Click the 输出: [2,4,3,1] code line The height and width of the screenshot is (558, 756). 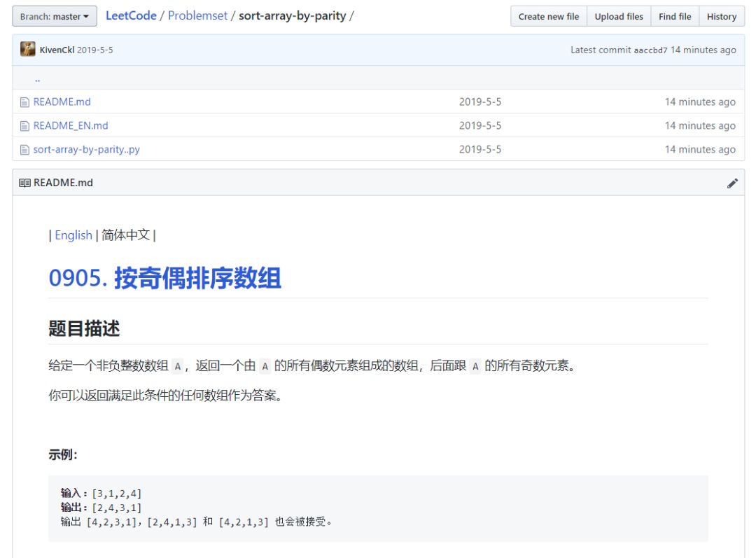click(101, 508)
